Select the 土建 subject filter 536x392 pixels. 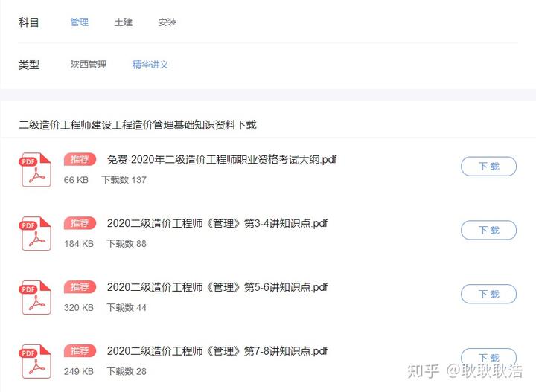[x=123, y=22]
